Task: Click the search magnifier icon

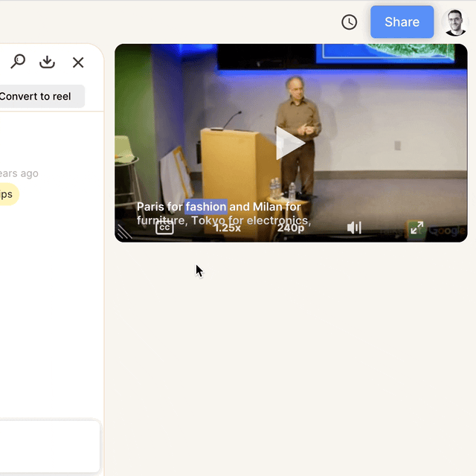Action: 18,62
